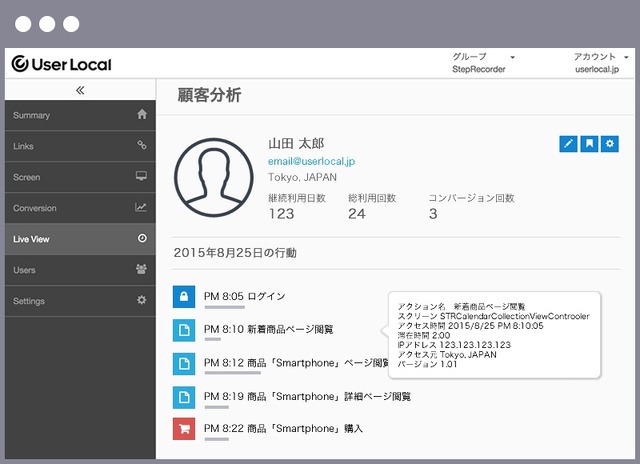The image size is (640, 464).
Task: Click the 総利用回数 value 24
Action: tap(357, 214)
